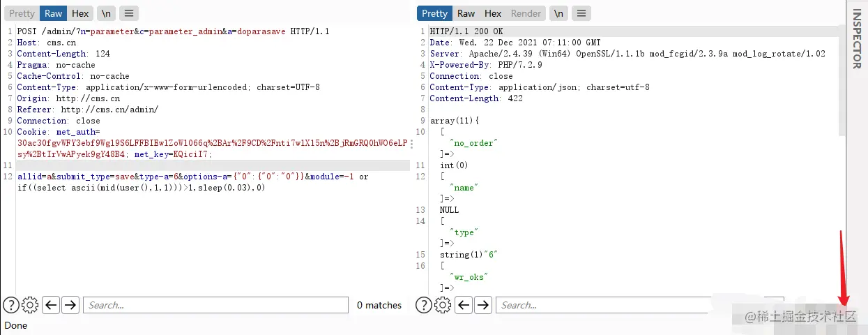
Task: Go to previous response search match
Action: [464, 305]
